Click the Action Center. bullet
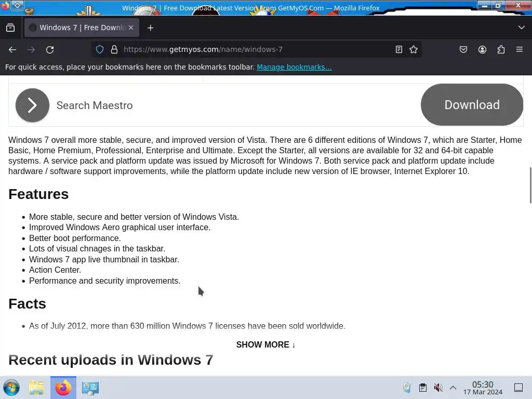 (x=55, y=270)
